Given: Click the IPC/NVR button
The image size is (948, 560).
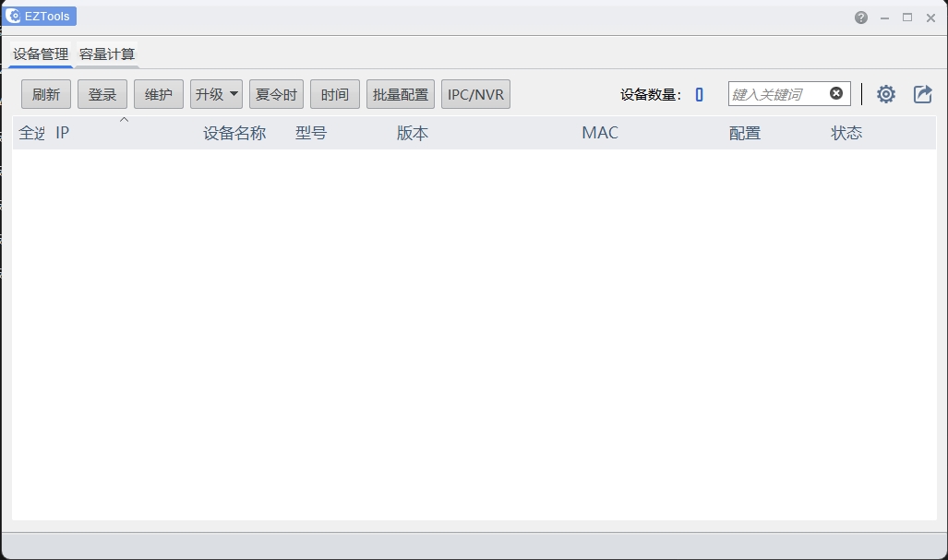Looking at the screenshot, I should pos(475,94).
